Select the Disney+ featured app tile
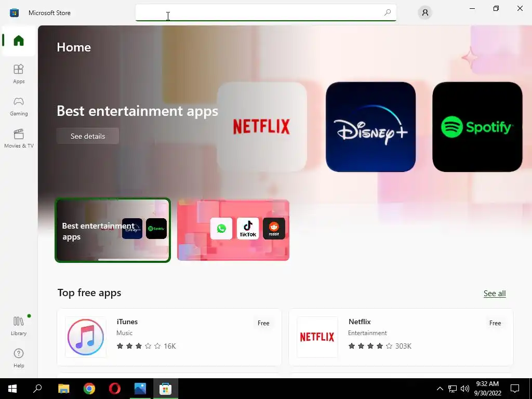The width and height of the screenshot is (532, 399). point(370,127)
